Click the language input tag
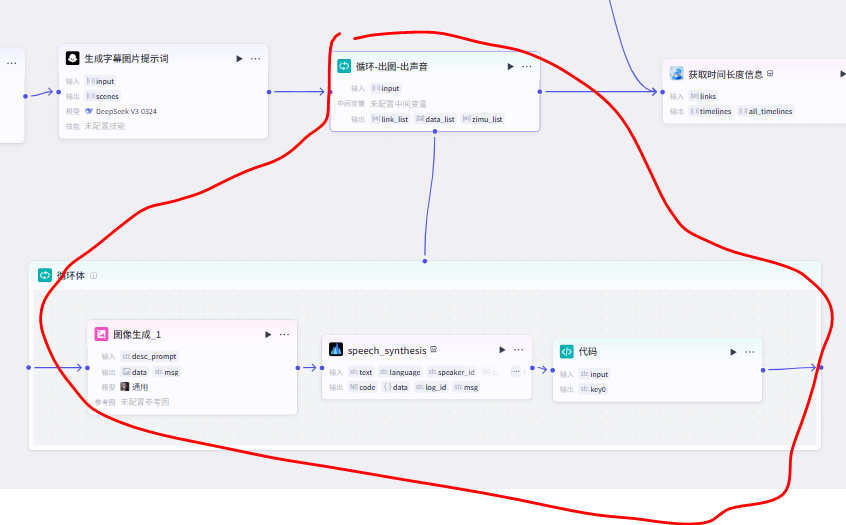Image resolution: width=846 pixels, height=525 pixels. point(400,372)
